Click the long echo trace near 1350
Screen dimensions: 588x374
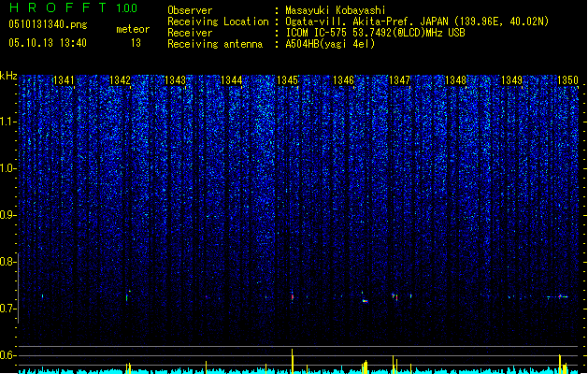(558, 296)
